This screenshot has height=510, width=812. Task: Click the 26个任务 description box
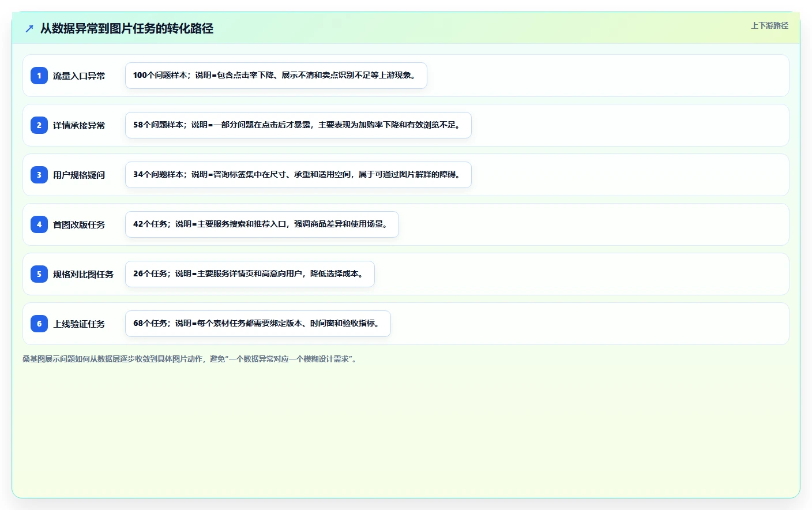250,274
